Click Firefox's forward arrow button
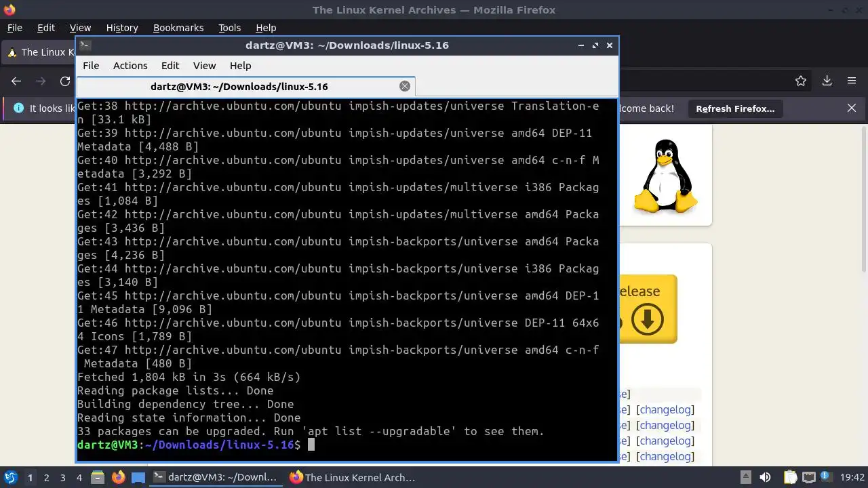Screen dimensions: 868x488 [x=41, y=81]
